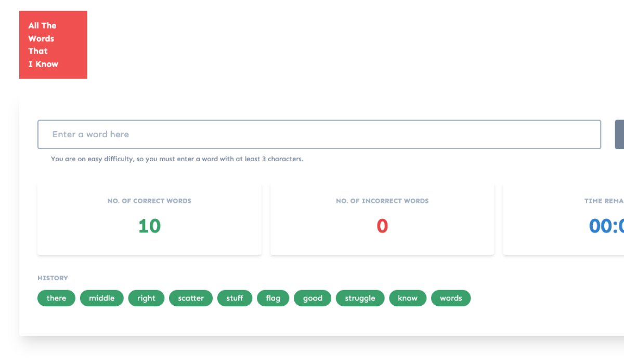Select the "there" history tag
The image size is (624, 364).
(x=56, y=298)
